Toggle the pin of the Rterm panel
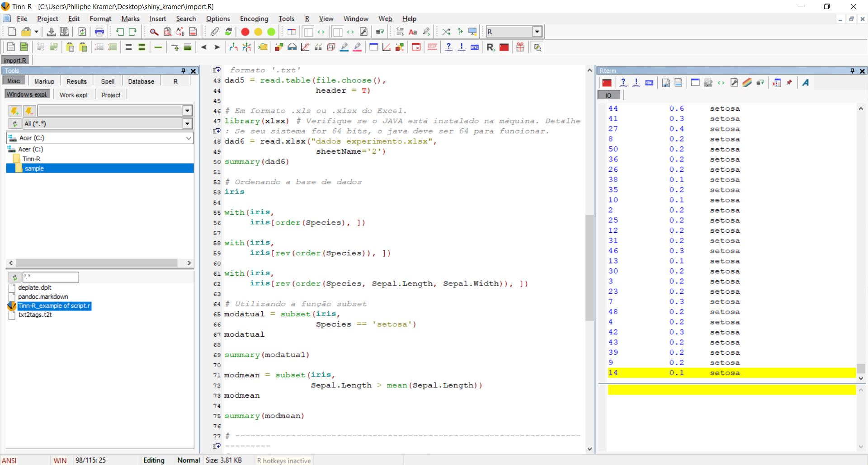Screen dimensions: 868x465 tap(852, 71)
